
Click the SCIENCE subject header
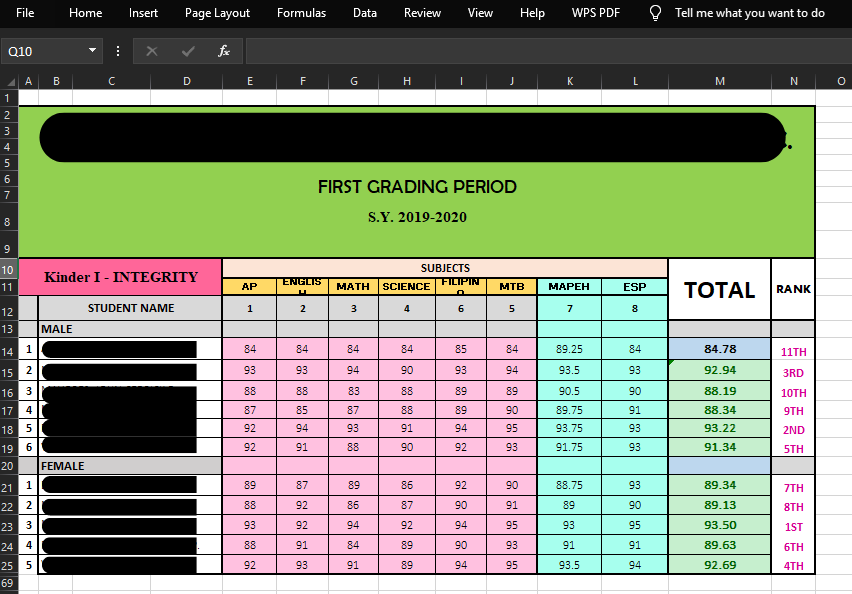tap(406, 287)
